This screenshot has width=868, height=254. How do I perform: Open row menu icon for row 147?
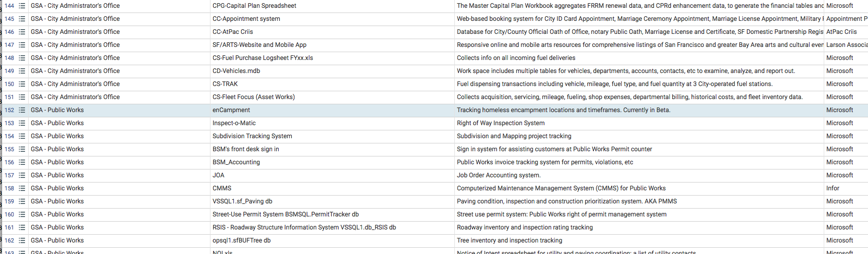click(22, 45)
